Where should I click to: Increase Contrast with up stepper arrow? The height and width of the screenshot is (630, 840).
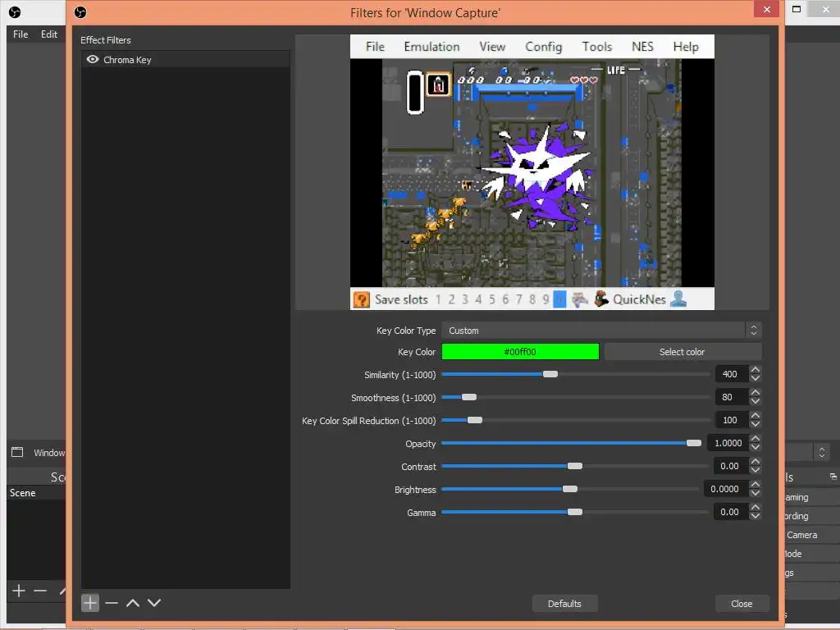(756, 462)
